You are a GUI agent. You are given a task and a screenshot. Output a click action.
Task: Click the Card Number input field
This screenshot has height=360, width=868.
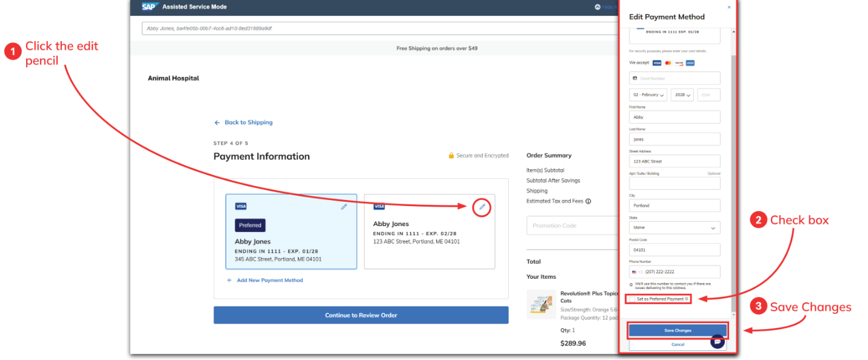coord(675,78)
